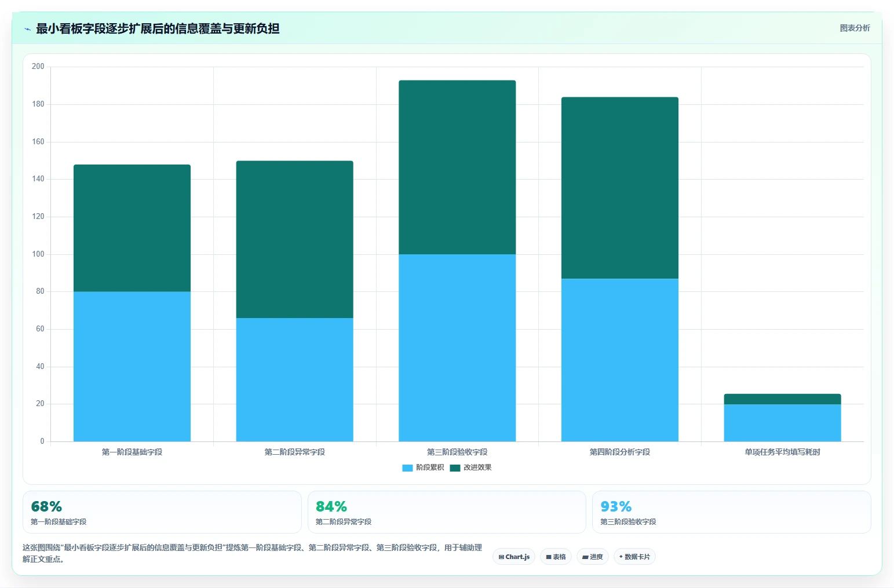Viewport: 894px width, 588px height.
Task: Click the x-axis label 第三阶段验收字段
Action: click(457, 452)
